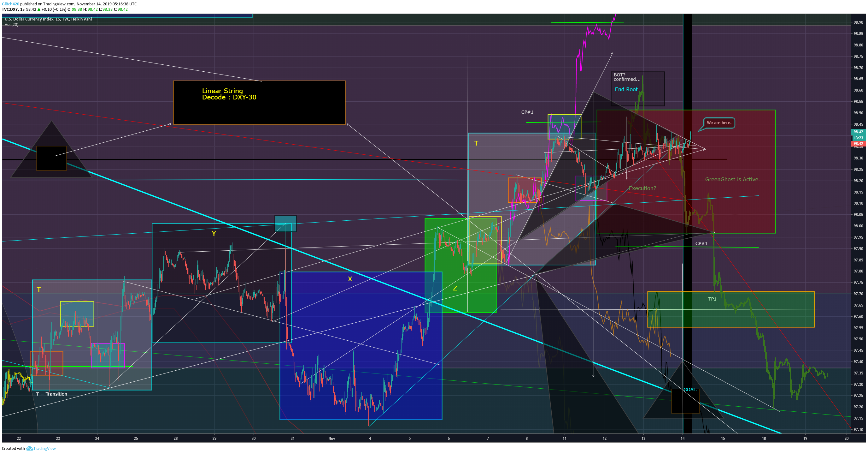The height and width of the screenshot is (454, 868).
Task: Click the 'H:98.42' high value
Action: [x=90, y=9]
